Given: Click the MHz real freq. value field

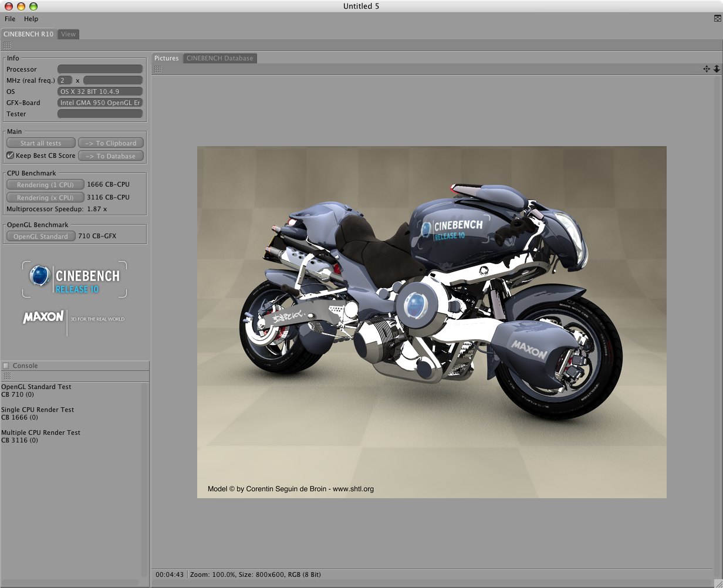Looking at the screenshot, I should point(65,80).
